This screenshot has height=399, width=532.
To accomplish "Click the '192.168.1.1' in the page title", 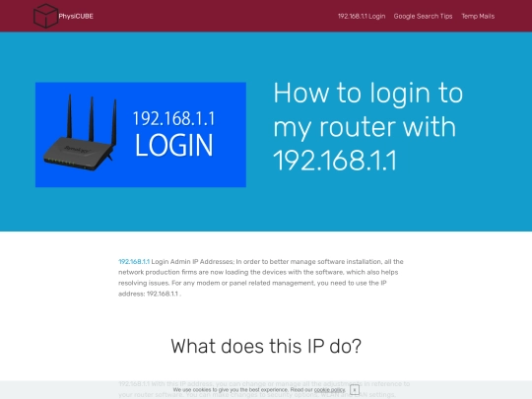I will point(335,161).
